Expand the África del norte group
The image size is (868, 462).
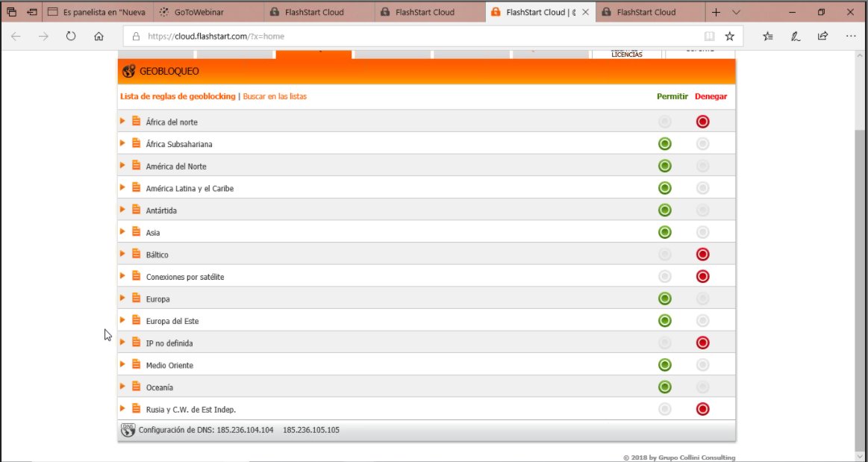[x=123, y=121]
